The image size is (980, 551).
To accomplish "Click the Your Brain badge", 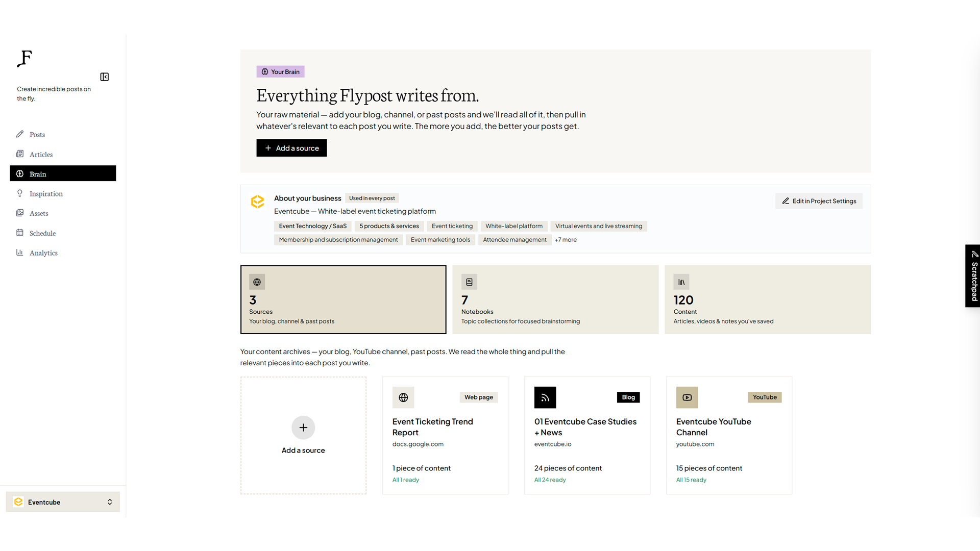I will pos(280,72).
